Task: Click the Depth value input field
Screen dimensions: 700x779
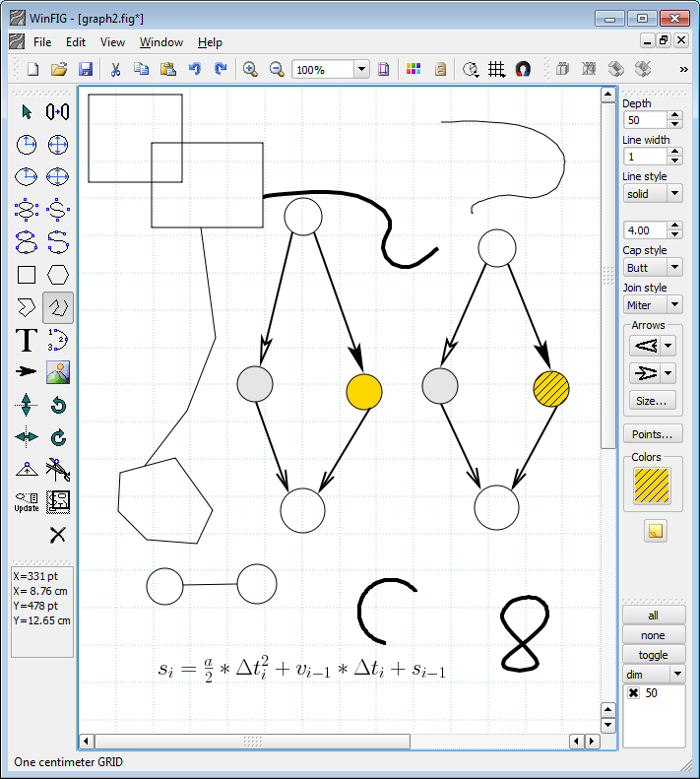Action: [x=644, y=120]
